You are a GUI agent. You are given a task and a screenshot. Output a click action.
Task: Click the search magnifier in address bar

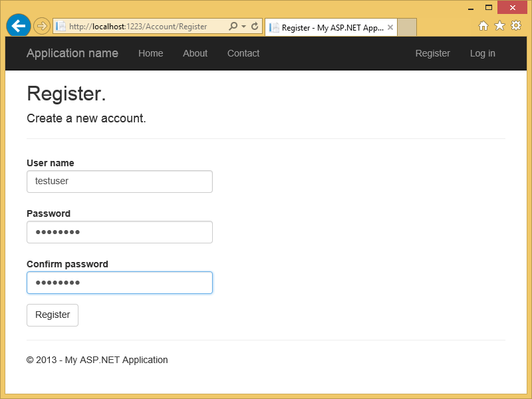[233, 27]
